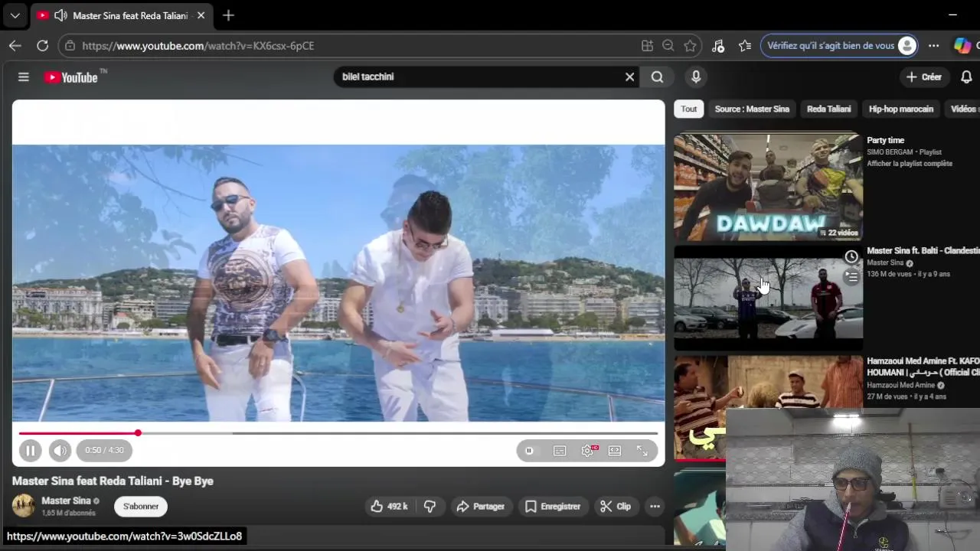Open the Party time playlist thumbnail
This screenshot has height=551, width=980.
click(768, 187)
